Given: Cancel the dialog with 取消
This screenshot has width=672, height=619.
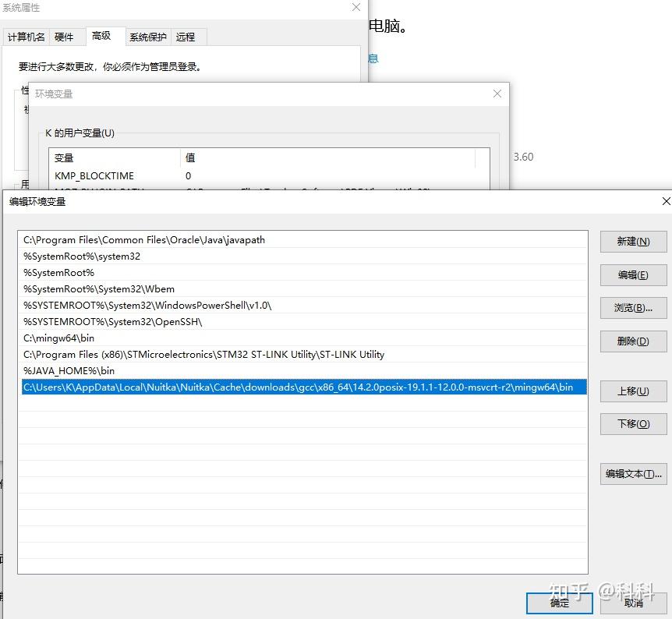Looking at the screenshot, I should pyautogui.click(x=635, y=603).
